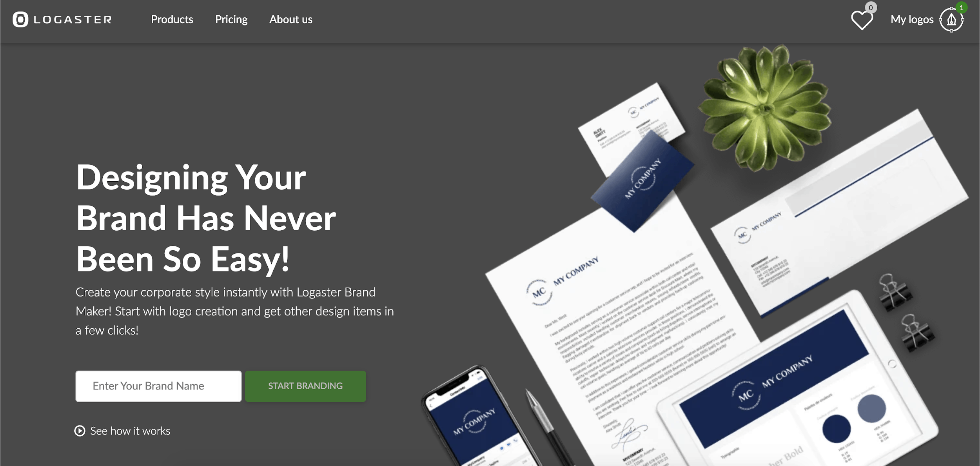The height and width of the screenshot is (466, 980).
Task: Toggle notification bell alerts on
Action: tap(952, 19)
